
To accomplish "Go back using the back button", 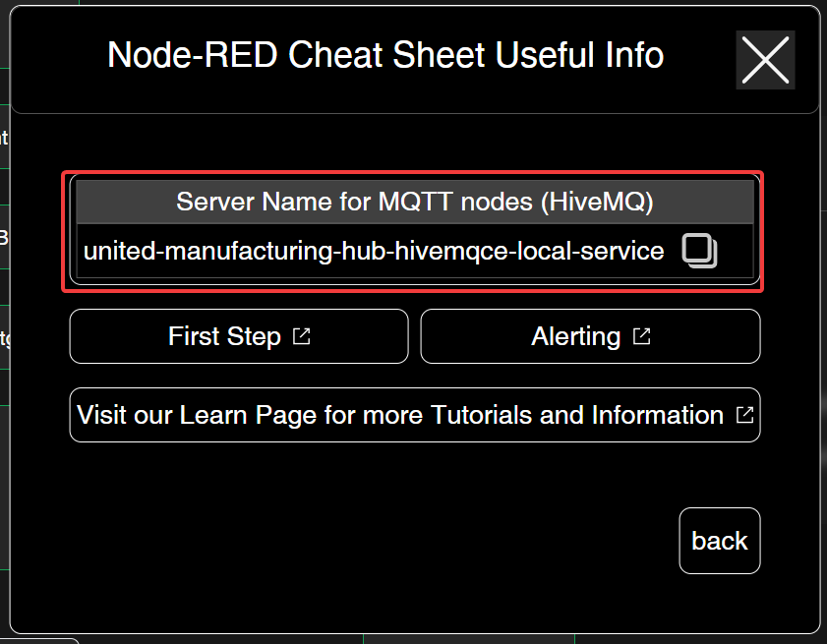I will [x=720, y=541].
